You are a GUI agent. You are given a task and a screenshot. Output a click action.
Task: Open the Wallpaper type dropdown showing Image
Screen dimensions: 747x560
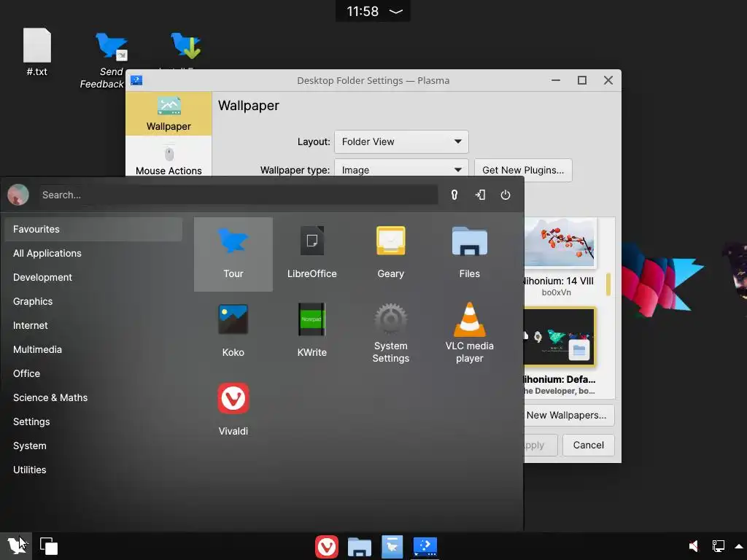(x=401, y=168)
